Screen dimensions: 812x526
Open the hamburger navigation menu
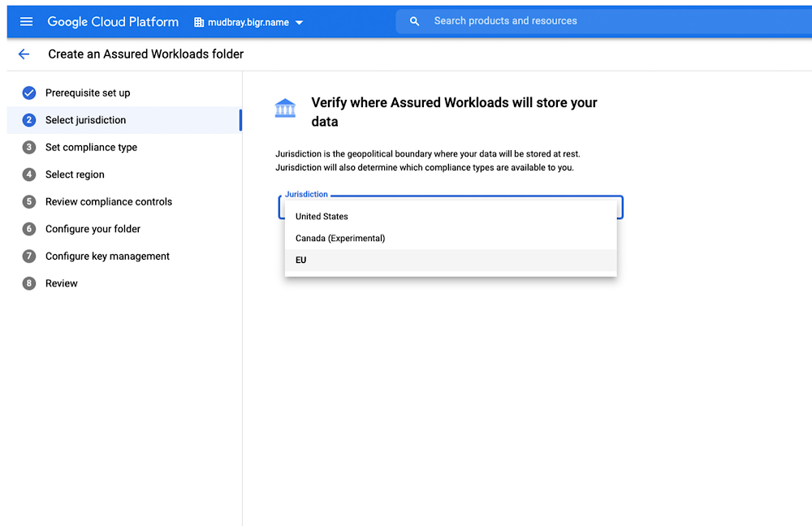pyautogui.click(x=26, y=22)
